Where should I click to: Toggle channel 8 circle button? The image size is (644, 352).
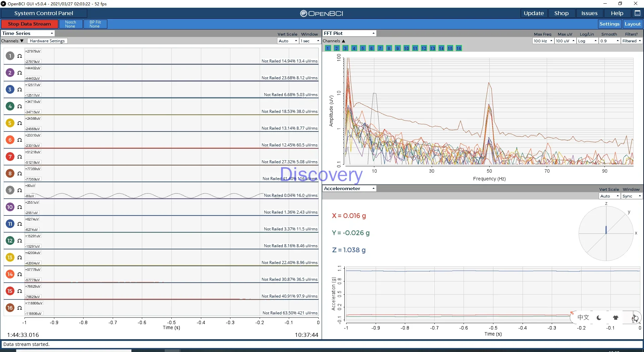pos(10,173)
